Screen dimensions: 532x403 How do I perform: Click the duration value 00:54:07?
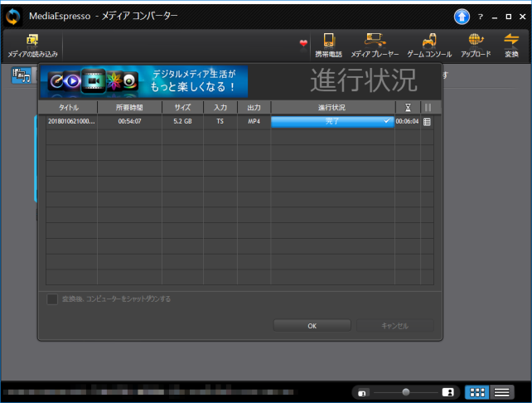point(129,122)
